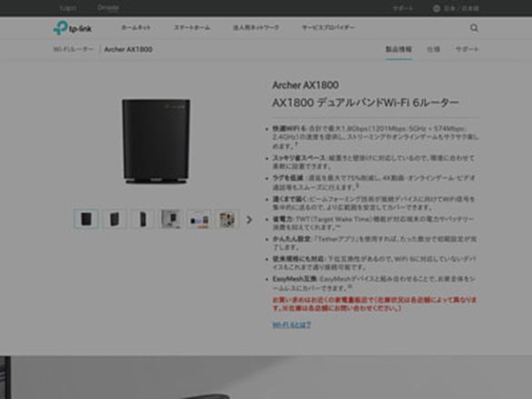Go to Wi-Fiルーター breadcrumb

coord(73,49)
